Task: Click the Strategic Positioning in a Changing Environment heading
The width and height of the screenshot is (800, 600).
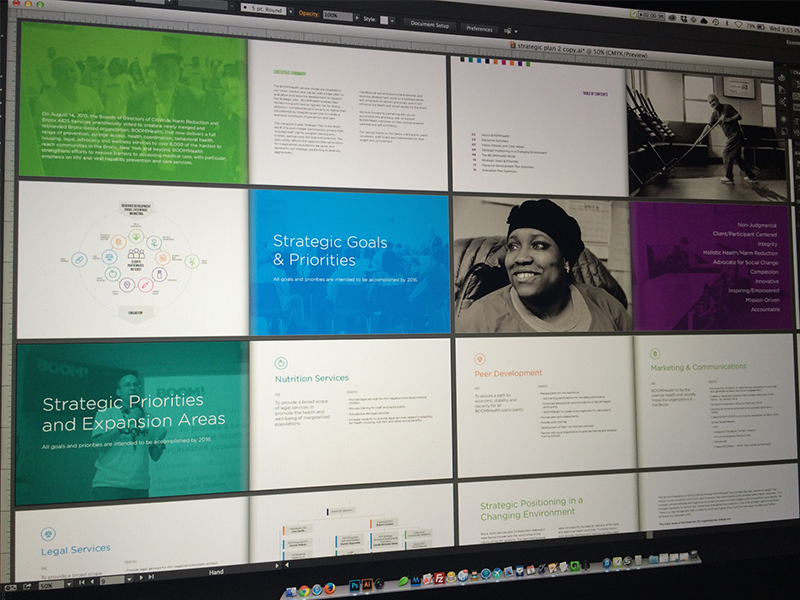Action: (531, 508)
